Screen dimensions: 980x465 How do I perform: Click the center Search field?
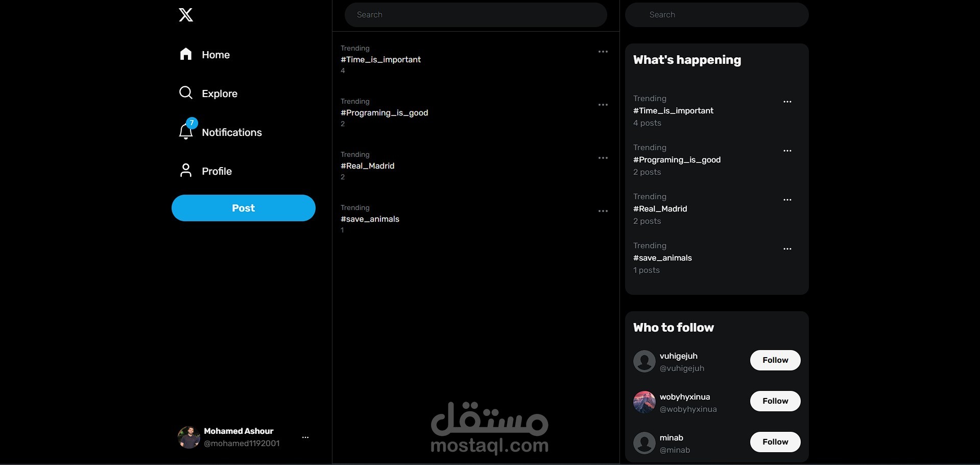[x=476, y=15]
